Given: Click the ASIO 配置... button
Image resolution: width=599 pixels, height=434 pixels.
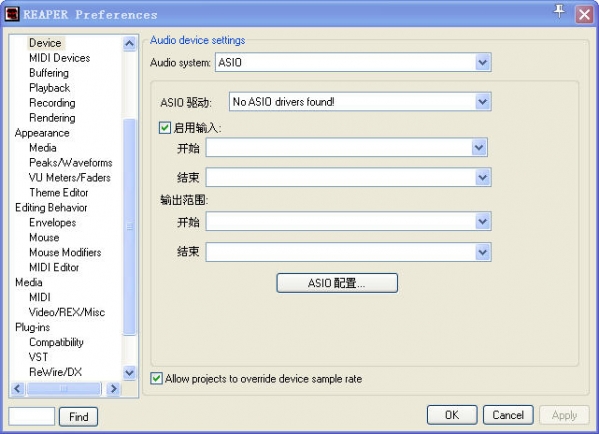Looking at the screenshot, I should tap(337, 283).
